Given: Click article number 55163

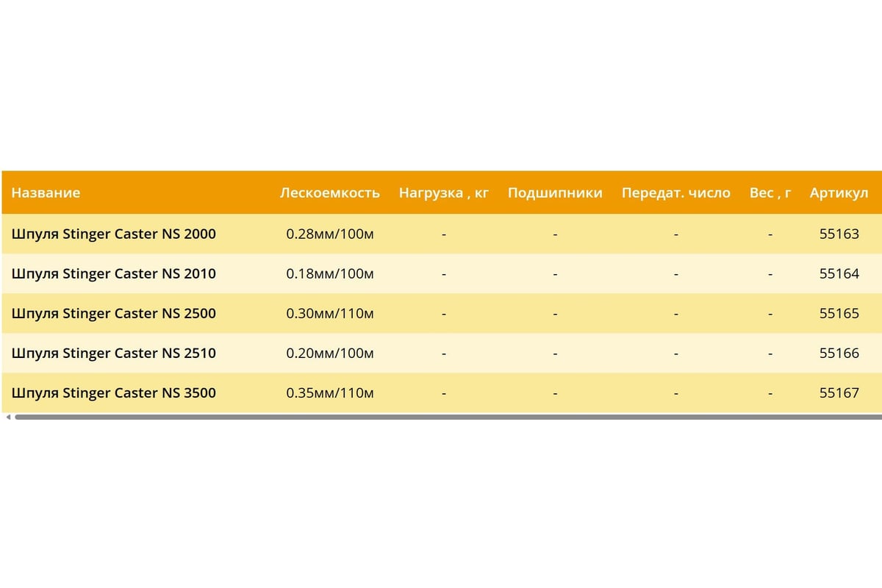Looking at the screenshot, I should point(839,234).
